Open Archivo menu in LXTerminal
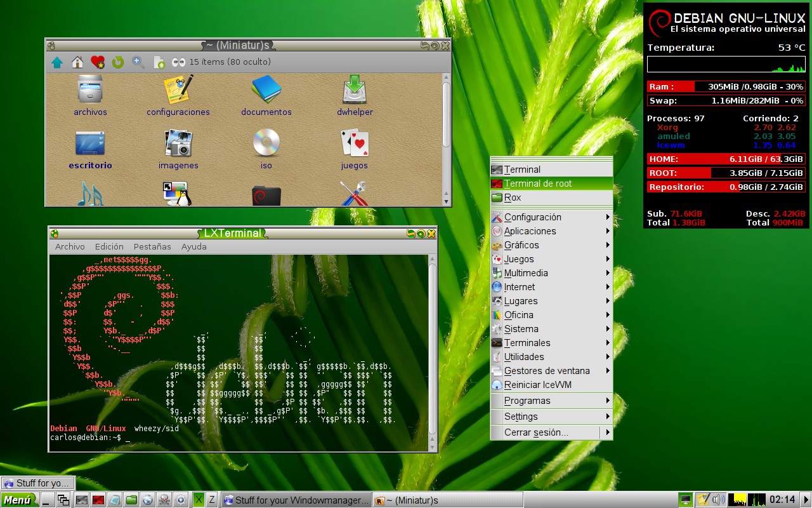812x508 pixels. tap(70, 246)
